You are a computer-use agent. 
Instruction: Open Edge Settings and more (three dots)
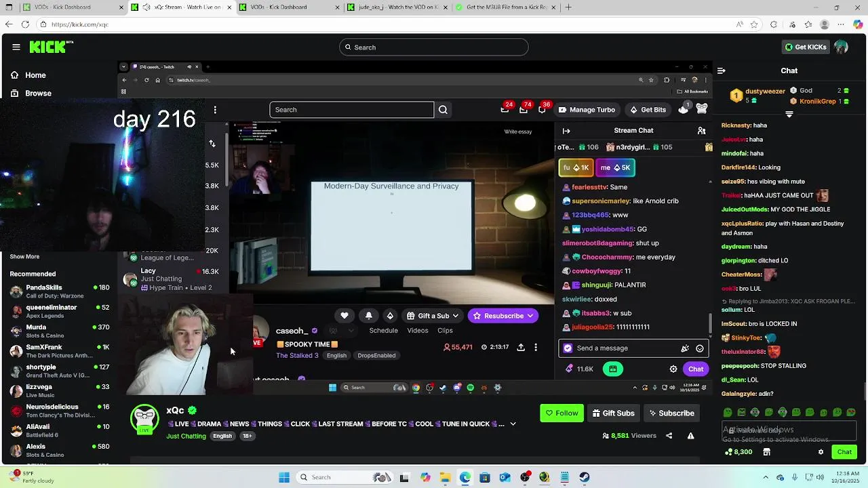pos(842,24)
